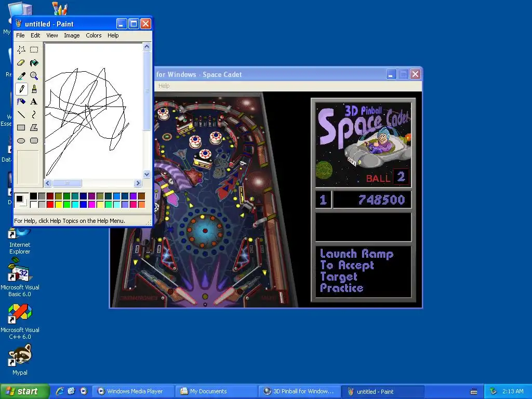The width and height of the screenshot is (532, 399).
Task: Open the Help menu in Paint
Action: click(113, 35)
